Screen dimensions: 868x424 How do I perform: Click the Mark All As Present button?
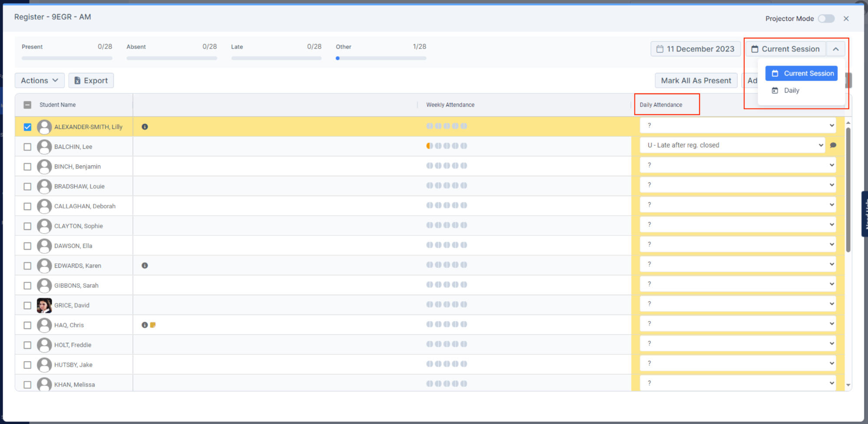pyautogui.click(x=696, y=80)
